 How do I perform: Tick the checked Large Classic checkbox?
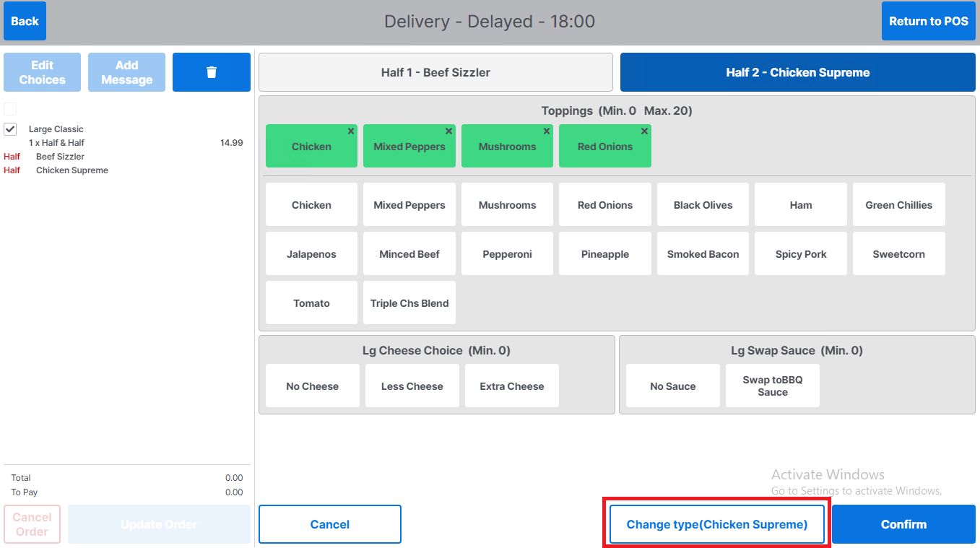[10, 129]
